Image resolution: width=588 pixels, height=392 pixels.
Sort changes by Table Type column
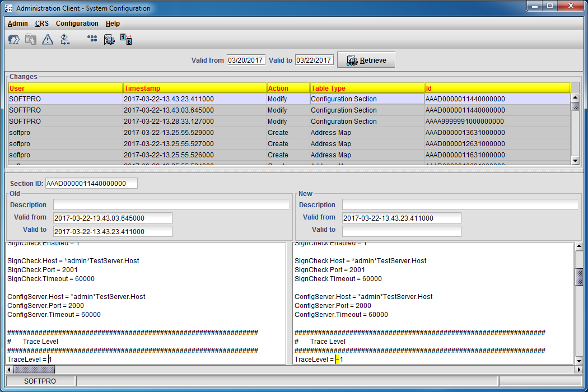tap(367, 88)
